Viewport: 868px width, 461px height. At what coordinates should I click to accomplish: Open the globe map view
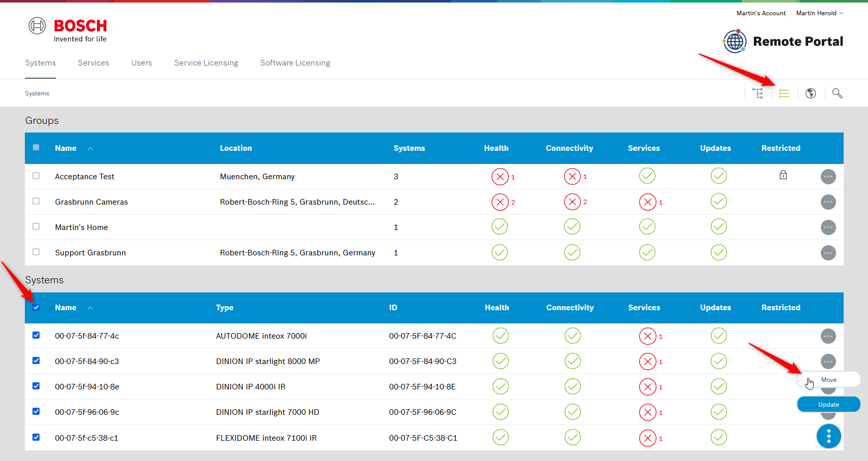coord(811,93)
